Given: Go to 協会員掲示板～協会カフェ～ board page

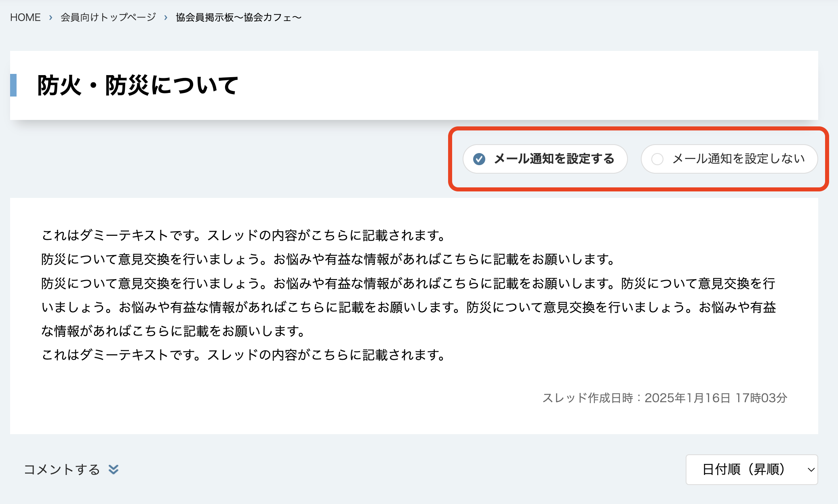Looking at the screenshot, I should 238,17.
